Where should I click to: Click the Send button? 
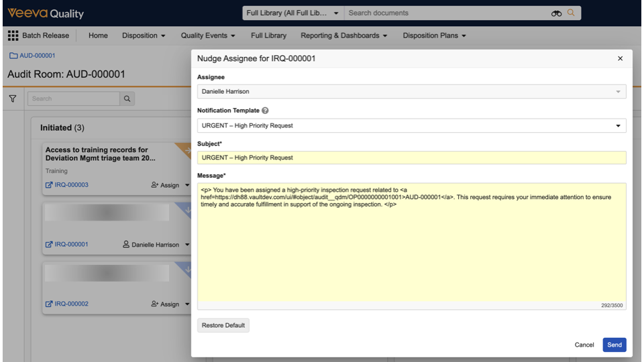[614, 345]
